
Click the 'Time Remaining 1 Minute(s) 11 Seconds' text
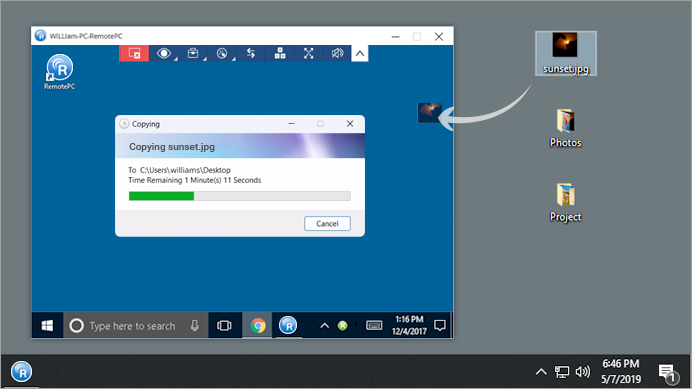point(195,180)
